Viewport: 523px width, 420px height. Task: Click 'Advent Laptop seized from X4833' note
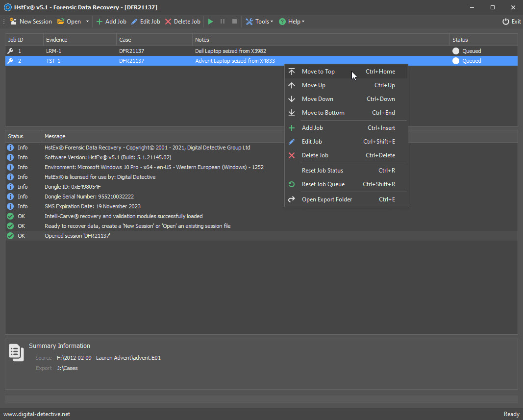point(235,61)
